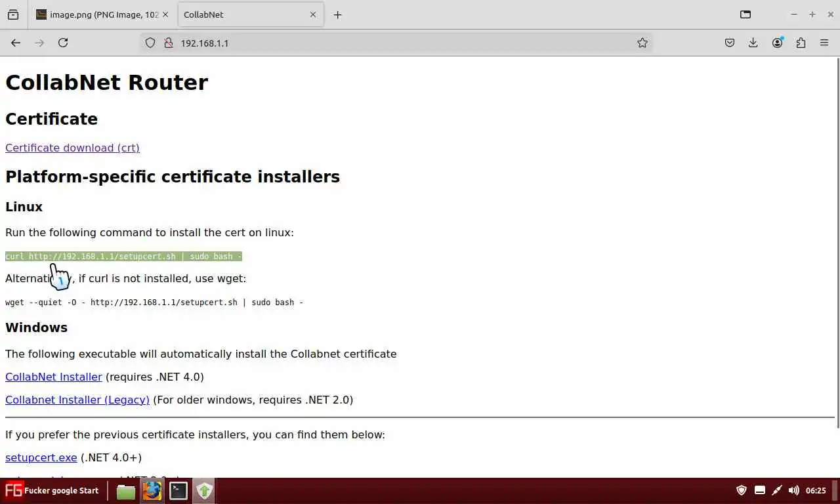This screenshot has width=840, height=504.
Task: Click the setupcert.exe link
Action: coord(41,457)
